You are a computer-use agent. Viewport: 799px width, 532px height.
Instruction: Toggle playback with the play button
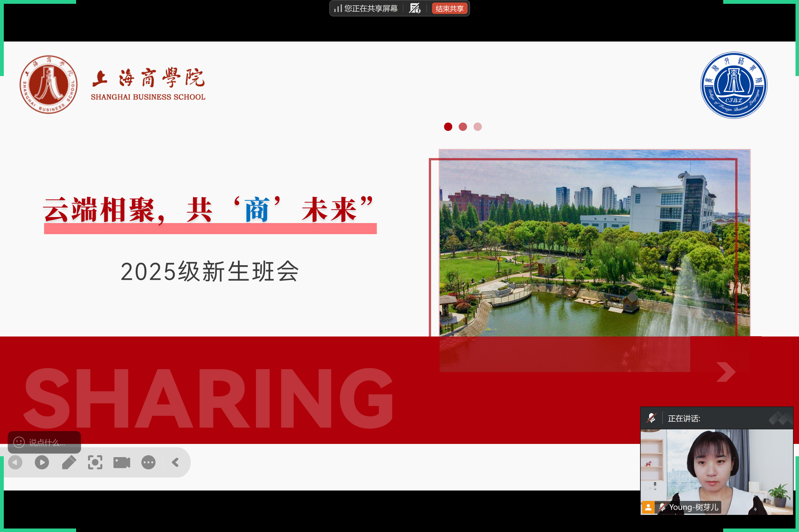pyautogui.click(x=42, y=462)
